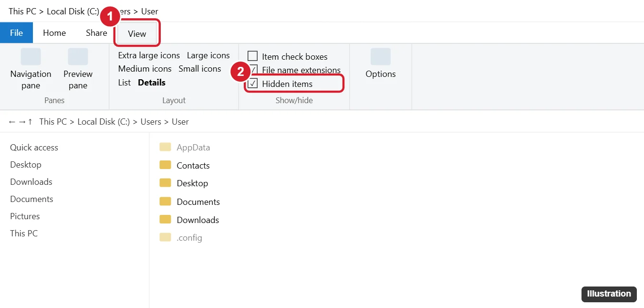644x308 pixels.
Task: Go back with the left arrow
Action: [12, 122]
